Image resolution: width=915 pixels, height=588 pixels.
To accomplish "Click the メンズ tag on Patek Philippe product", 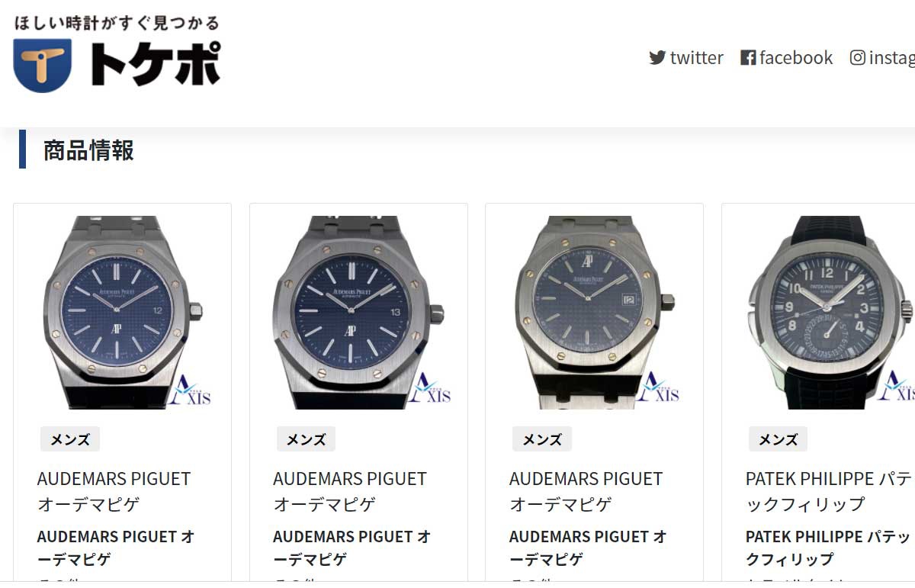I will click(779, 439).
